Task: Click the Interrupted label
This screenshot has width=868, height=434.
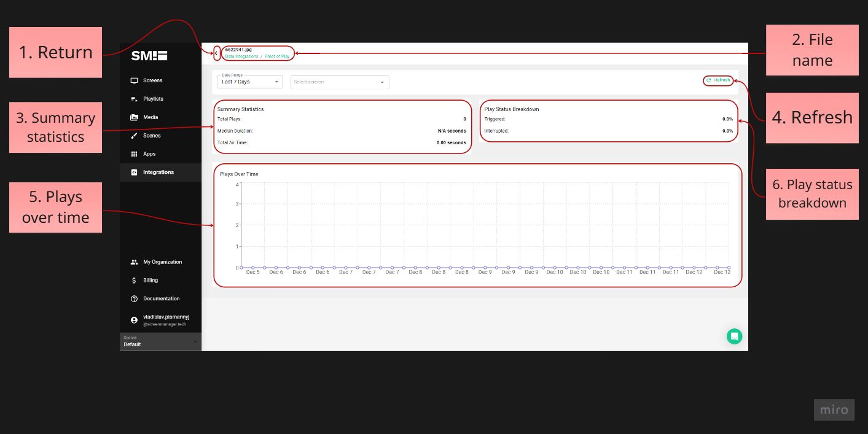Action: 496,131
